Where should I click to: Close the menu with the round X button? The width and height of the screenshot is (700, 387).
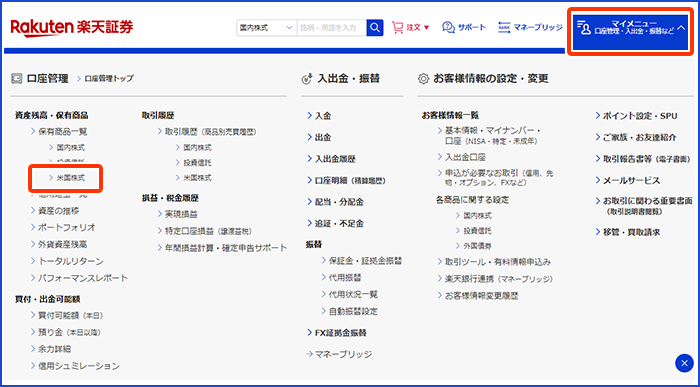(x=684, y=362)
